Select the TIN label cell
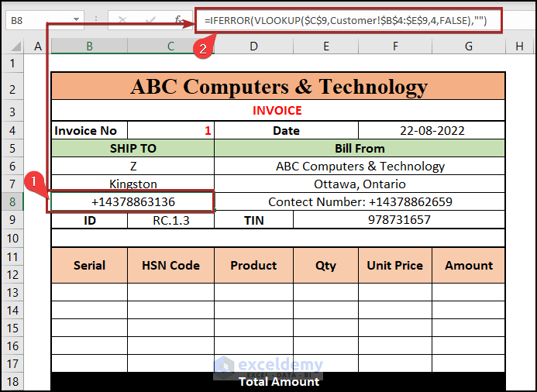This screenshot has height=392, width=537. point(253,220)
